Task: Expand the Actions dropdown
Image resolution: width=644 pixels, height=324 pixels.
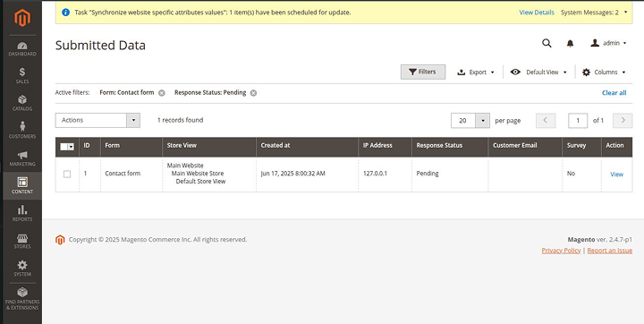Action: pos(97,120)
